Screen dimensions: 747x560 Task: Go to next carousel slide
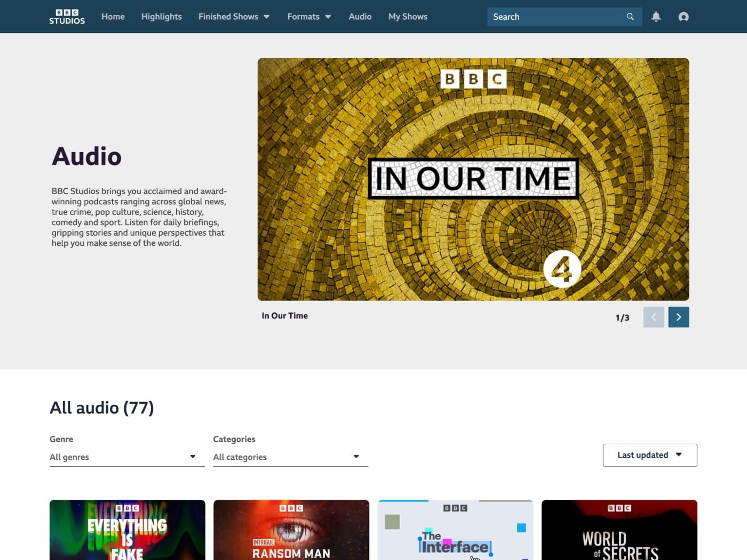(679, 317)
